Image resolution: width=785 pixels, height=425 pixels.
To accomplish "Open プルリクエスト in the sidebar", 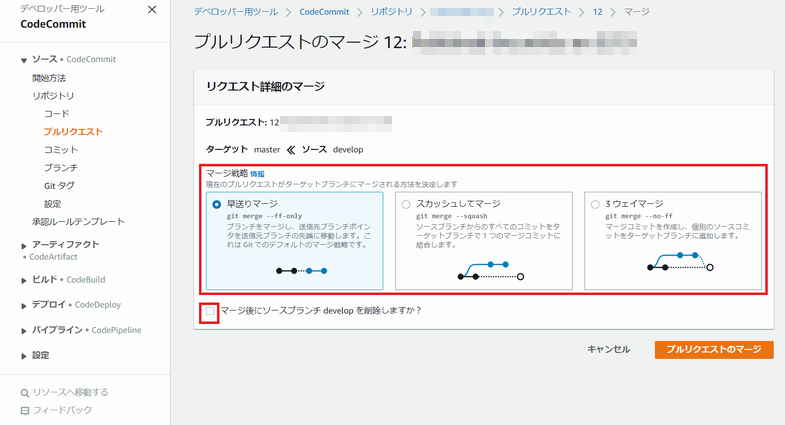I will [x=73, y=132].
